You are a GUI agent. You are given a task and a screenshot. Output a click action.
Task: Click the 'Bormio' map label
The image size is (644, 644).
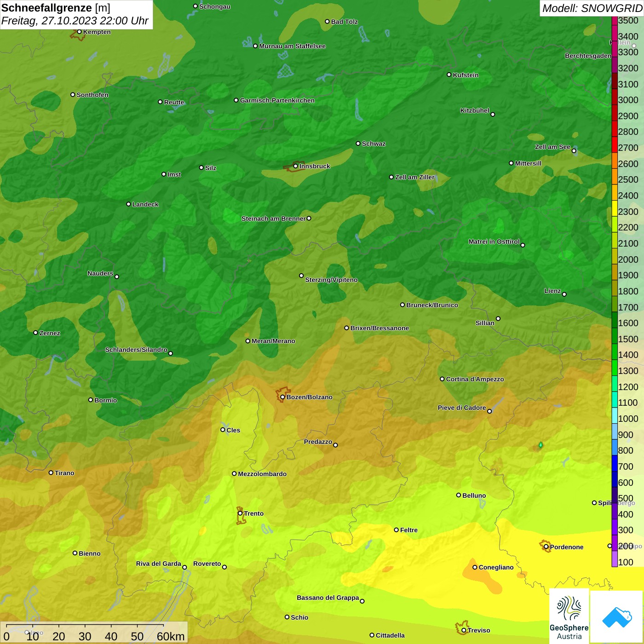105,400
